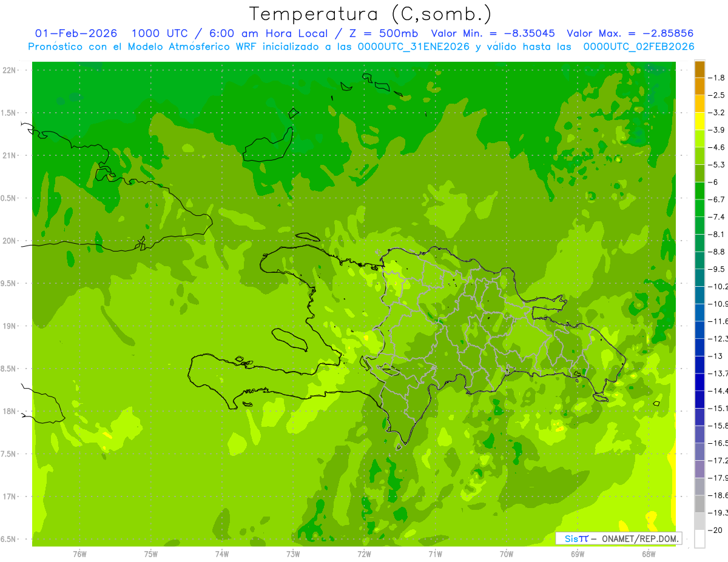Click the 69W longitude axis label
The width and height of the screenshot is (728, 562).
point(578,554)
